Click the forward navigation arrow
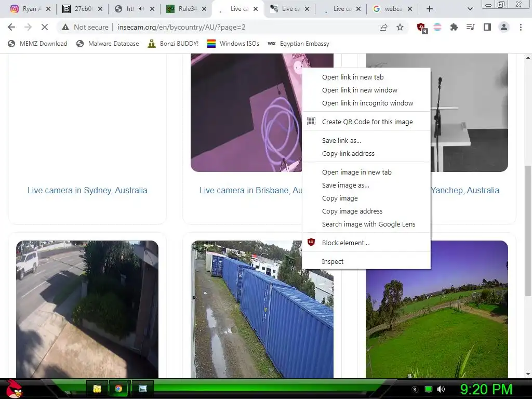This screenshot has width=532, height=399. pos(28,27)
